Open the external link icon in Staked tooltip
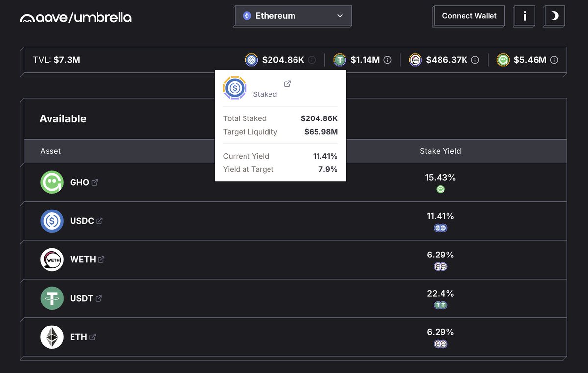 [x=288, y=84]
